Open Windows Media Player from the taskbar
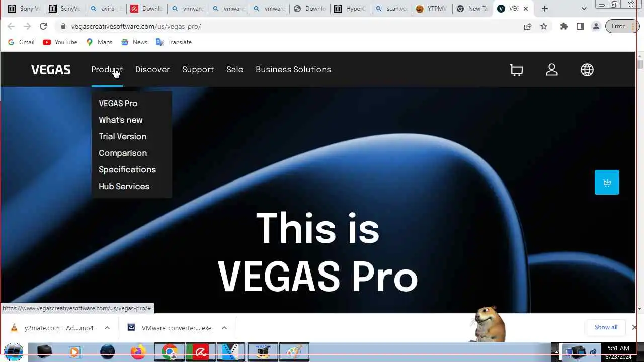 point(74,351)
